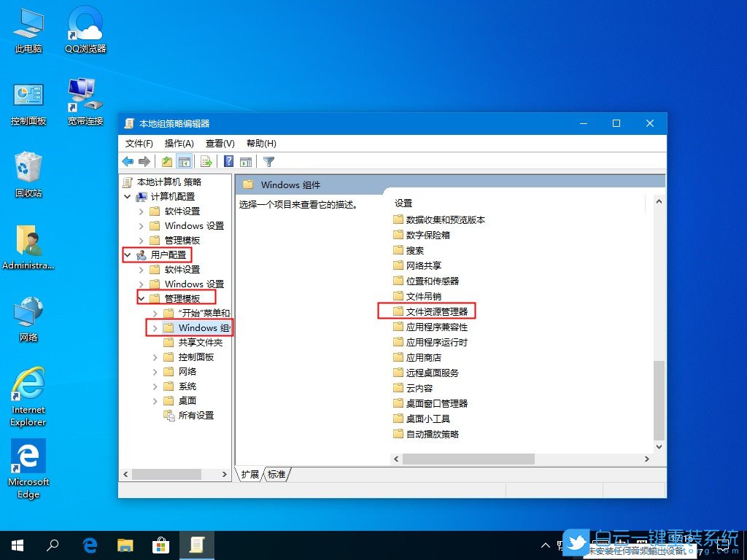Open the export list toolbar icon
Screen dimensions: 747x560
pos(205,160)
